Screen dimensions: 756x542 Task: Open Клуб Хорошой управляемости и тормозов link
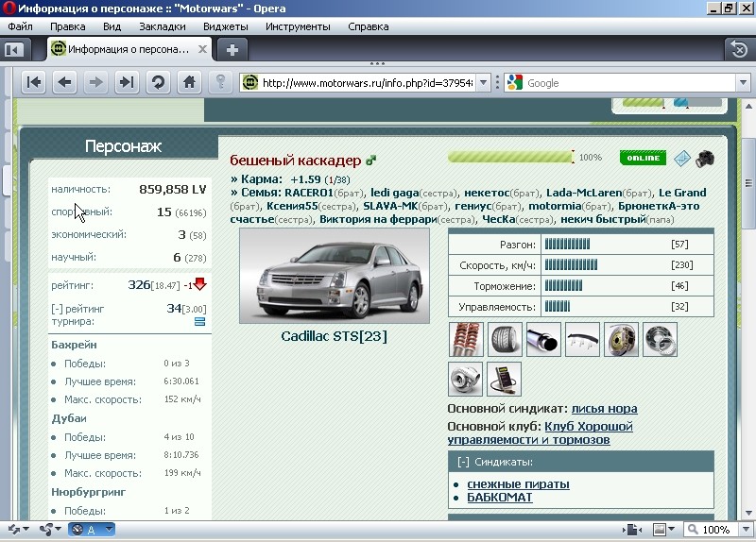coord(540,433)
